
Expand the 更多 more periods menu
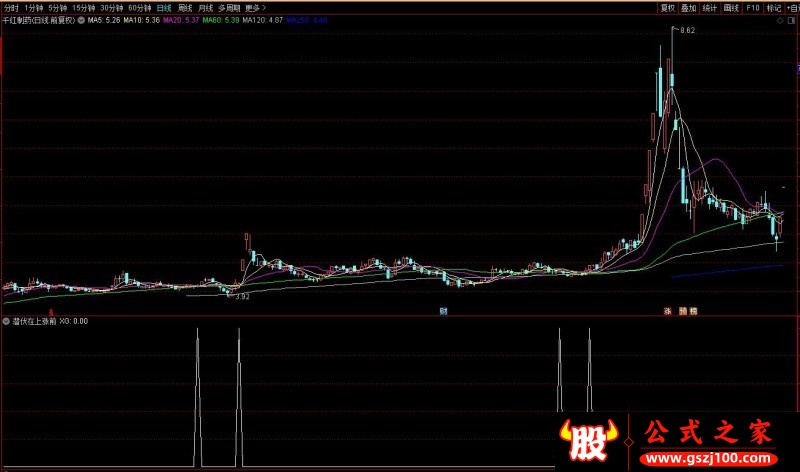click(256, 8)
